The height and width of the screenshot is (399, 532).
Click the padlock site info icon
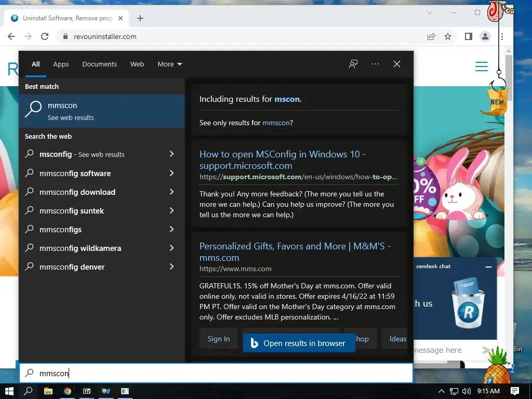[65, 36]
